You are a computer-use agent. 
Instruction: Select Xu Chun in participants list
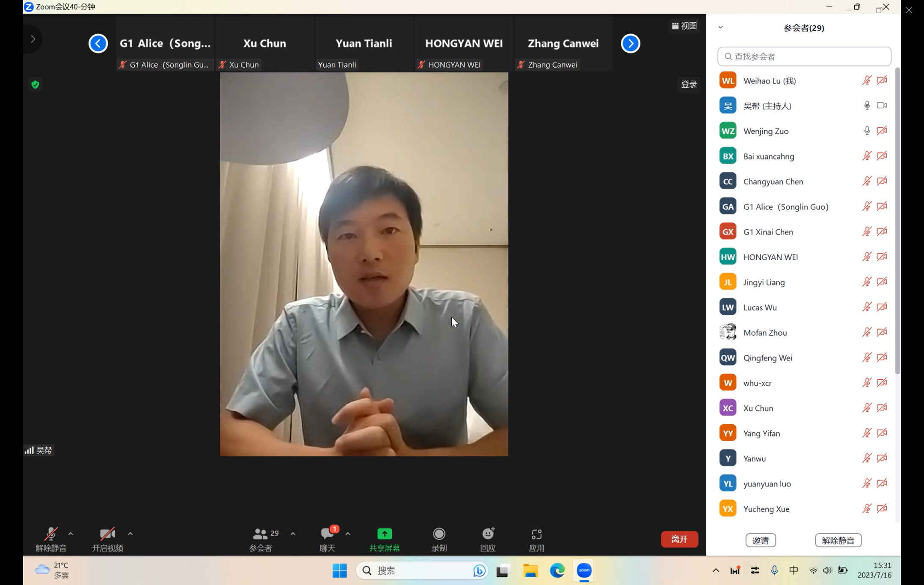pyautogui.click(x=758, y=408)
